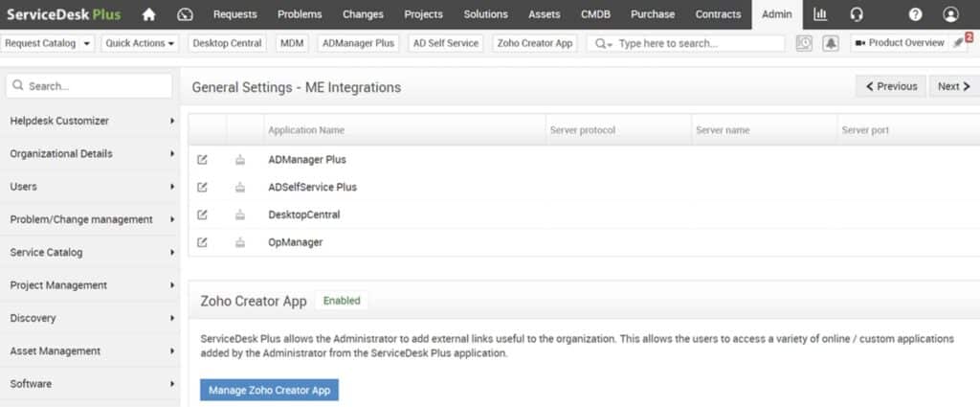Expand Software sidebar menu

click(91, 384)
